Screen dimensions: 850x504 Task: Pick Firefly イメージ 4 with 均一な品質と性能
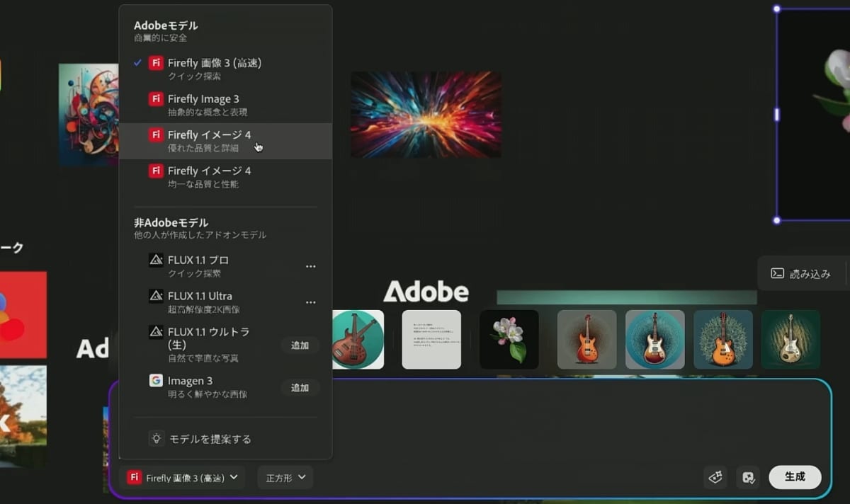point(225,177)
